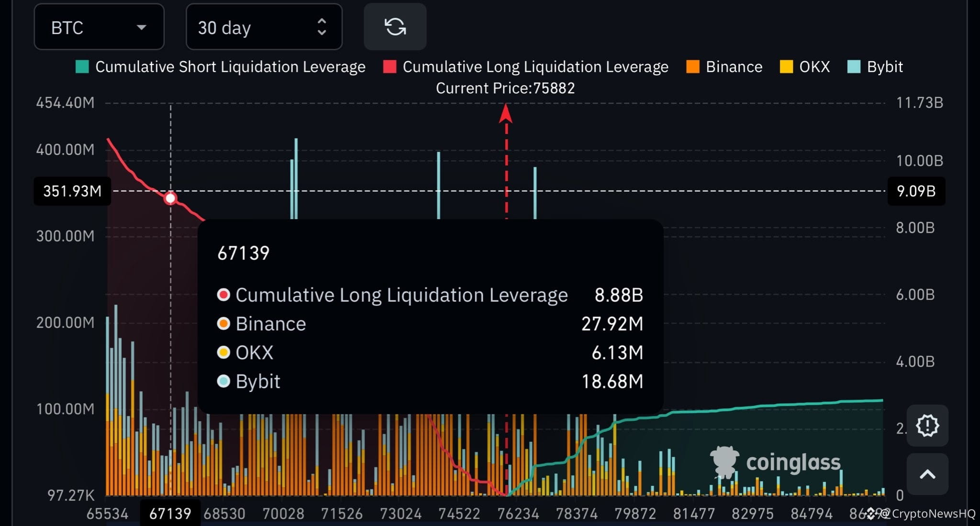Click the 65534 x-axis price label

click(107, 514)
